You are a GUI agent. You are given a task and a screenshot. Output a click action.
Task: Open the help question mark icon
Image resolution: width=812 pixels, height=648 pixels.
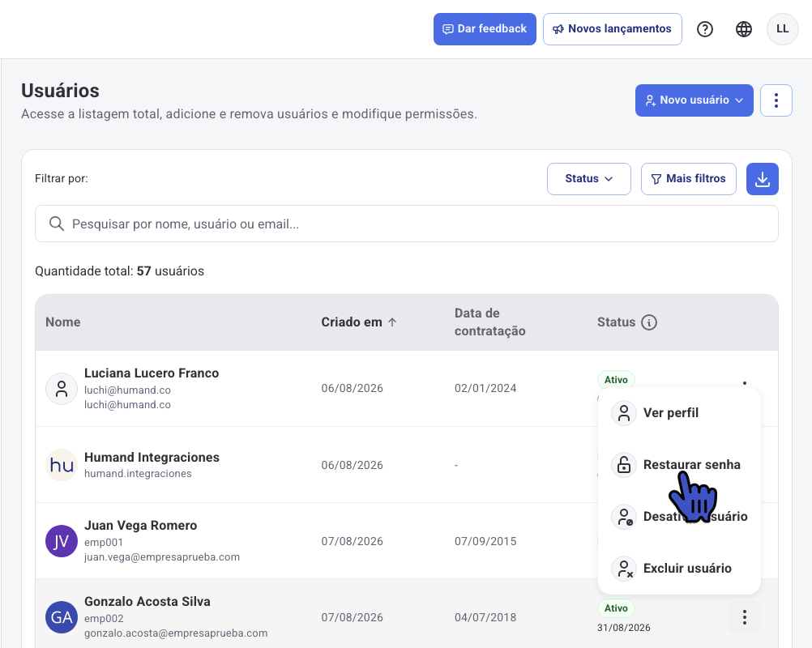pos(705,29)
